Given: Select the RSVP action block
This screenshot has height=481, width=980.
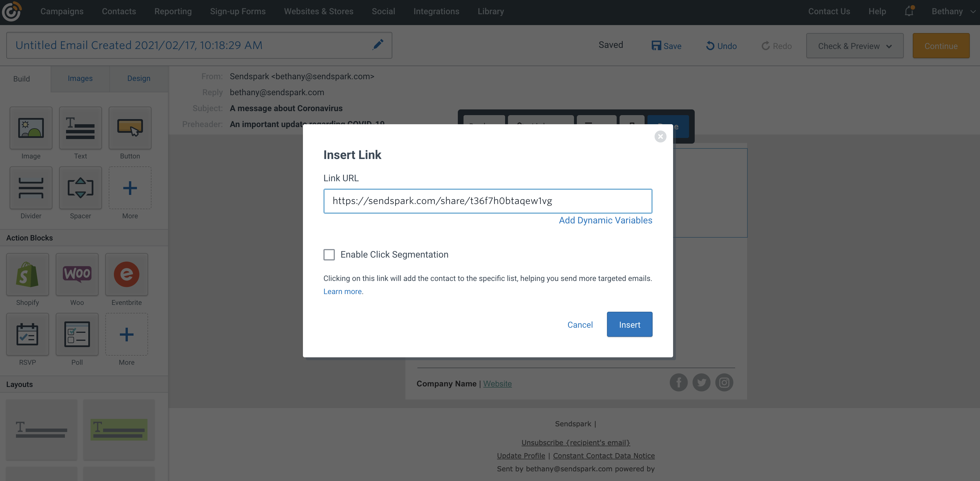Looking at the screenshot, I should (x=27, y=334).
